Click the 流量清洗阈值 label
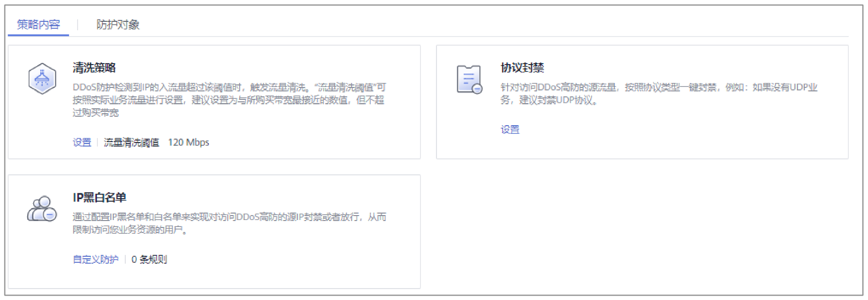Viewport: 868px width, 300px height. pyautogui.click(x=132, y=143)
